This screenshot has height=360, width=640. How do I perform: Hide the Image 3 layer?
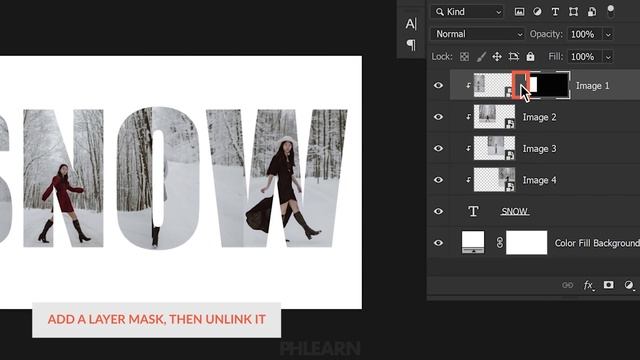(438, 148)
